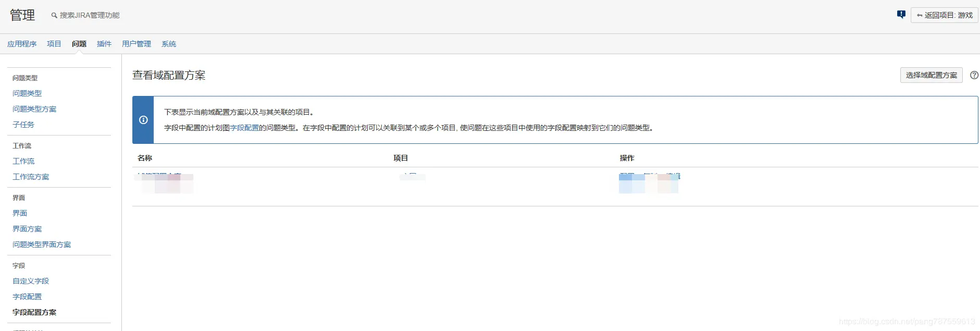Click the feedback notification icon
This screenshot has height=331, width=980.
point(901,15)
